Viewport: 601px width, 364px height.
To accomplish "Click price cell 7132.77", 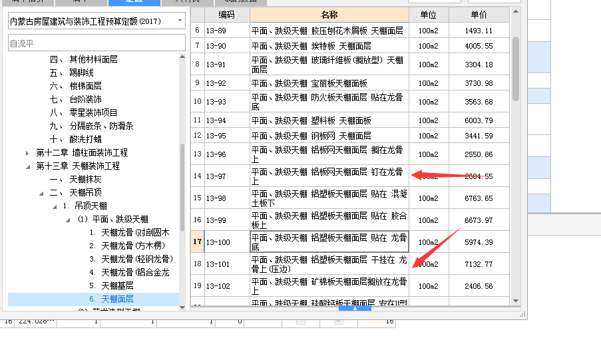I will (479, 264).
